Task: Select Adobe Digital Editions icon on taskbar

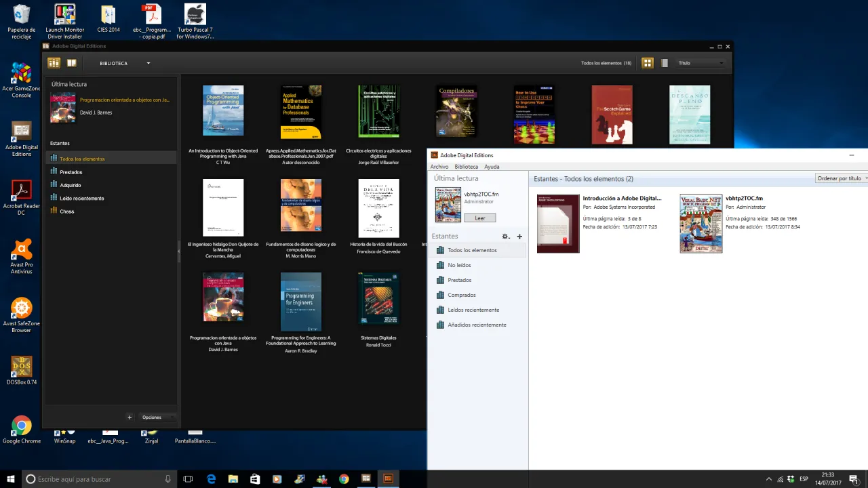Action: tap(388, 479)
